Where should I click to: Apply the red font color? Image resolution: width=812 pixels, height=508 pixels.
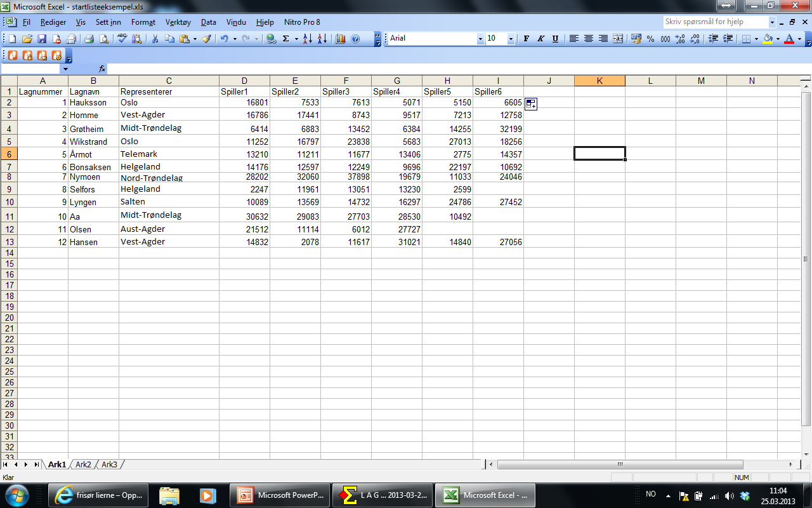pos(789,39)
